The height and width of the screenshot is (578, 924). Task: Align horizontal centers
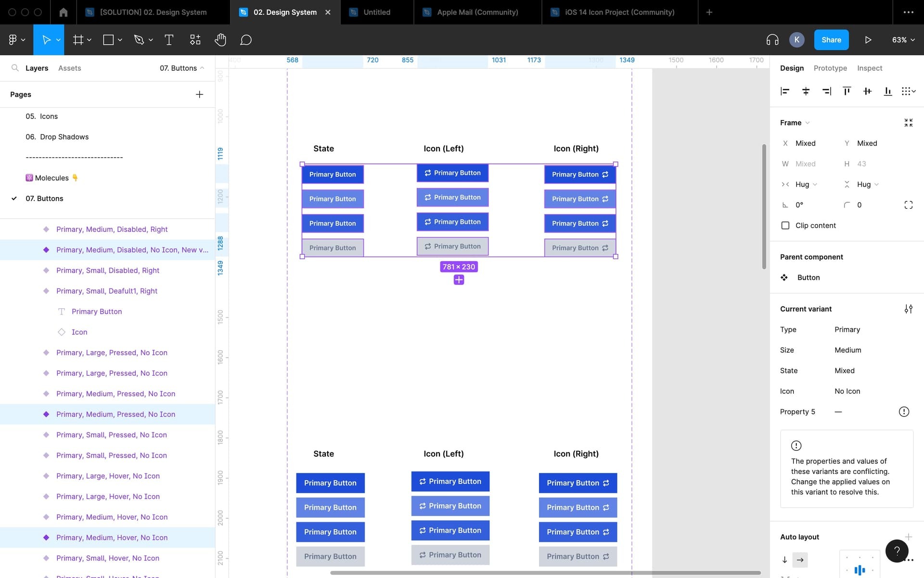coord(806,91)
